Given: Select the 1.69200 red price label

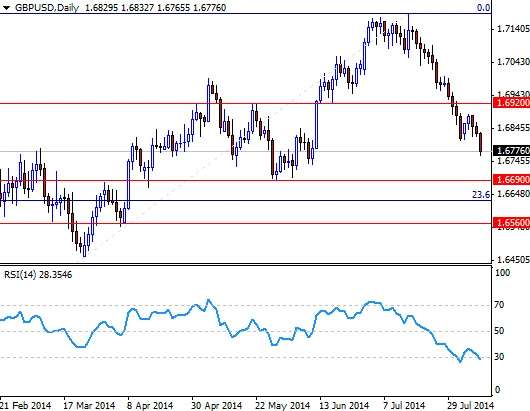Looking at the screenshot, I should coord(512,103).
